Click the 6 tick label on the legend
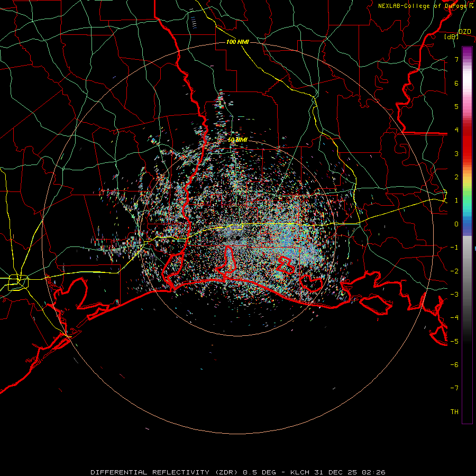This screenshot has height=476, width=476. point(456,83)
